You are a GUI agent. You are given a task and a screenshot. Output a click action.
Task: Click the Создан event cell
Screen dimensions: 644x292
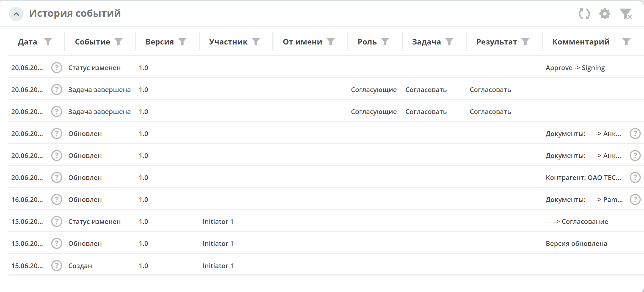point(80,266)
